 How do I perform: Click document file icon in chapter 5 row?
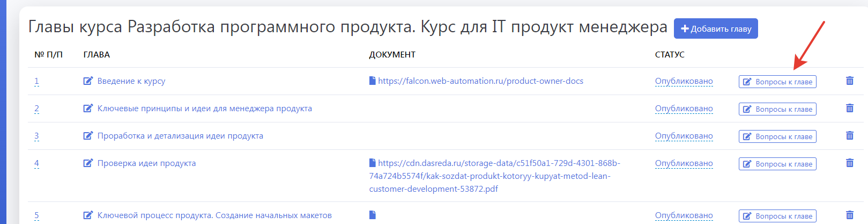click(x=373, y=215)
